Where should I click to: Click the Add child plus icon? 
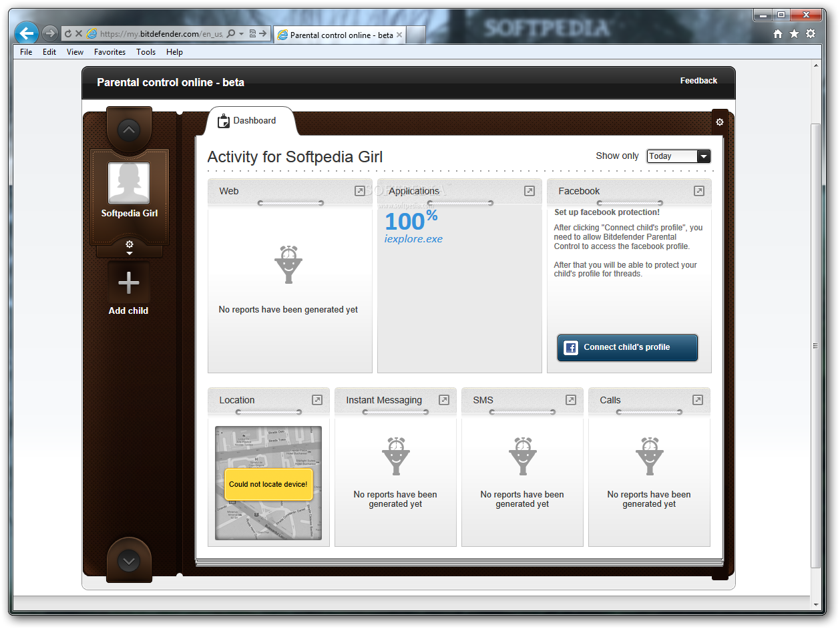tap(129, 283)
